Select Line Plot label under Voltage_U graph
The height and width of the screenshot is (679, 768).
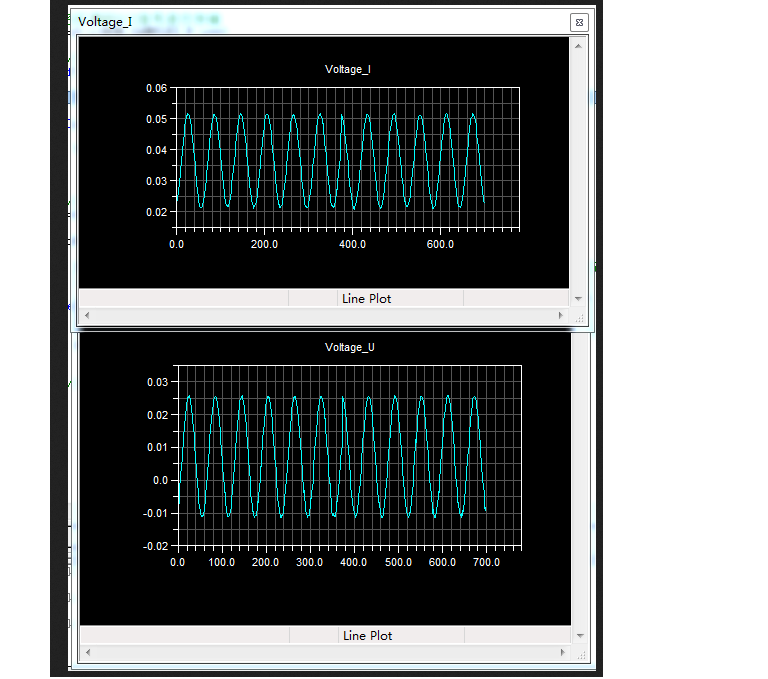click(367, 636)
